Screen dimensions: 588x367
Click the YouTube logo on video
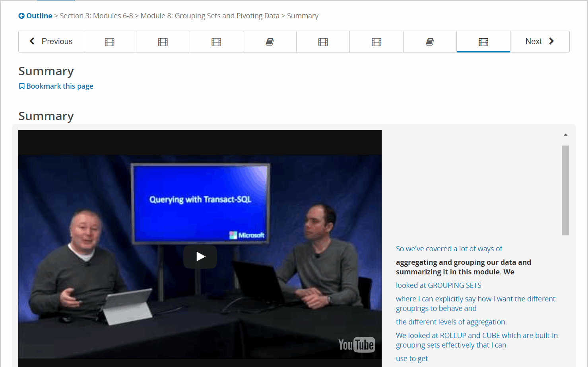(x=356, y=345)
